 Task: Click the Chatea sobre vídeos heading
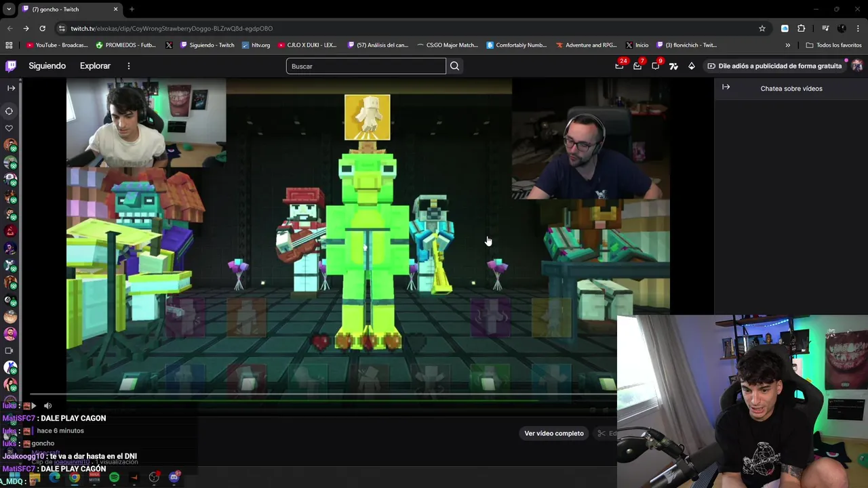[x=791, y=89]
